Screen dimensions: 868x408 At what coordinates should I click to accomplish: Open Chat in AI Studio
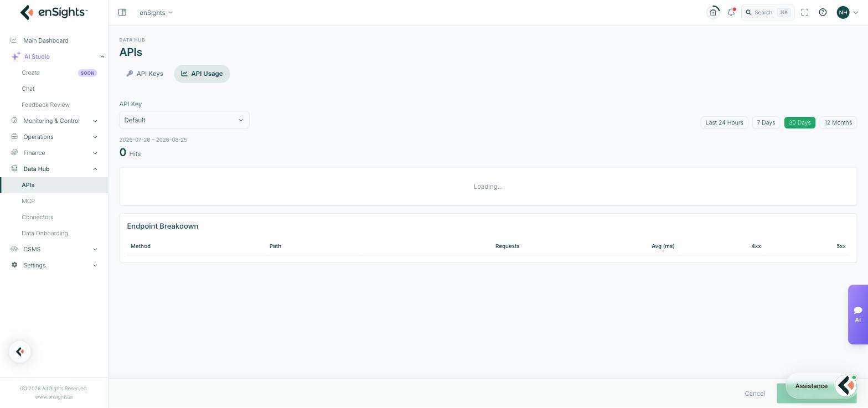tap(28, 89)
